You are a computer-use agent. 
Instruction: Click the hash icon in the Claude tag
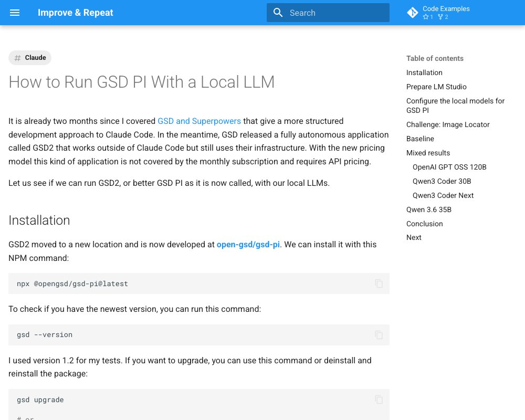coord(17,58)
